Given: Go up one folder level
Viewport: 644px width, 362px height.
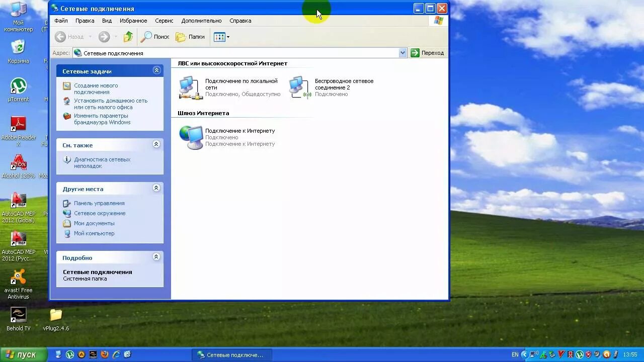Looking at the screenshot, I should pos(128,37).
